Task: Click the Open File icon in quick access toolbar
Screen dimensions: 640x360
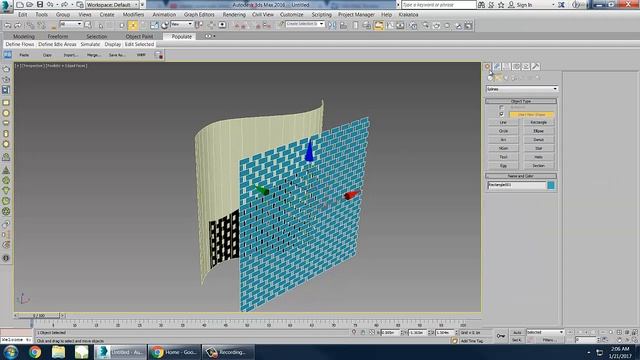Action: [30, 4]
